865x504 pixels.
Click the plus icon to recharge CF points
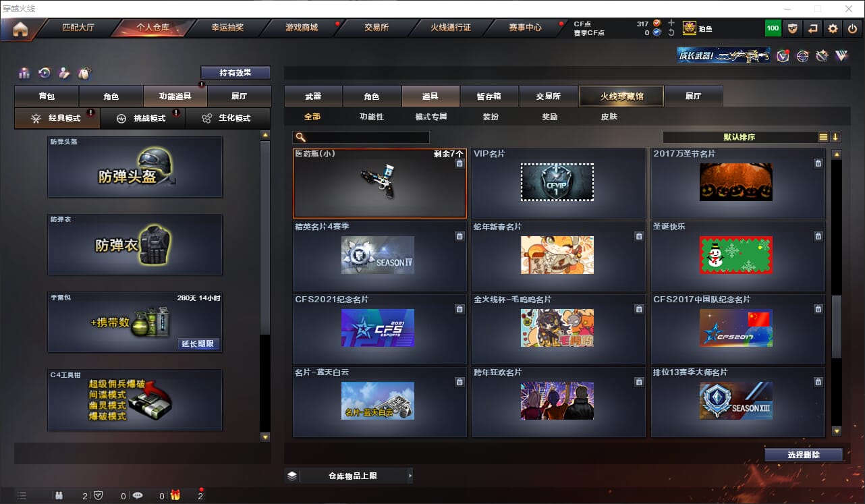[x=671, y=23]
